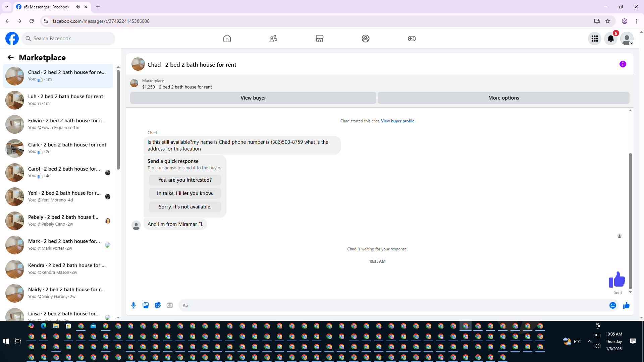This screenshot has width=644, height=362.
Task: Open Task View on the taskbar
Action: pos(18,341)
